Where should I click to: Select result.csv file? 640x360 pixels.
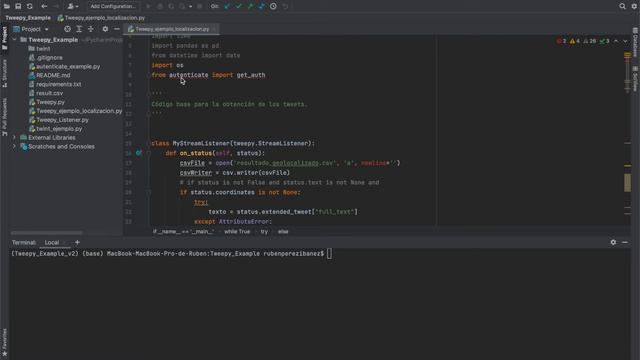tap(46, 93)
